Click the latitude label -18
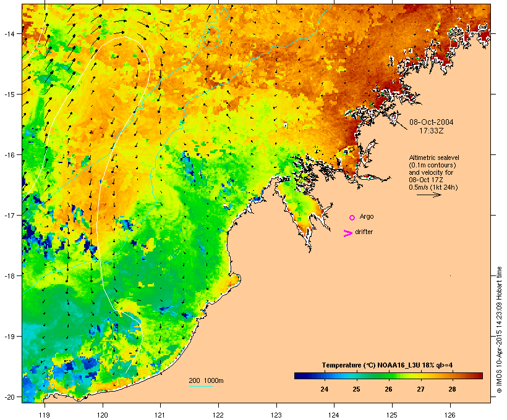The image size is (507, 420). 9,275
